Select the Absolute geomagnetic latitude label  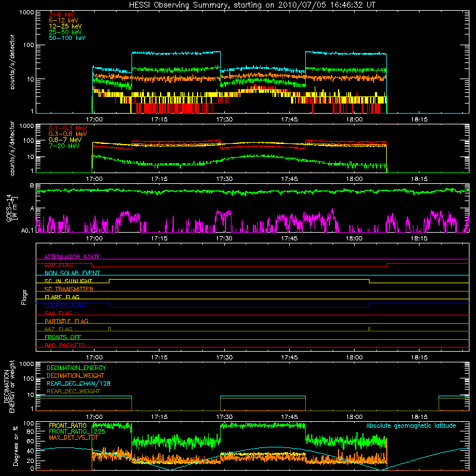click(x=411, y=425)
